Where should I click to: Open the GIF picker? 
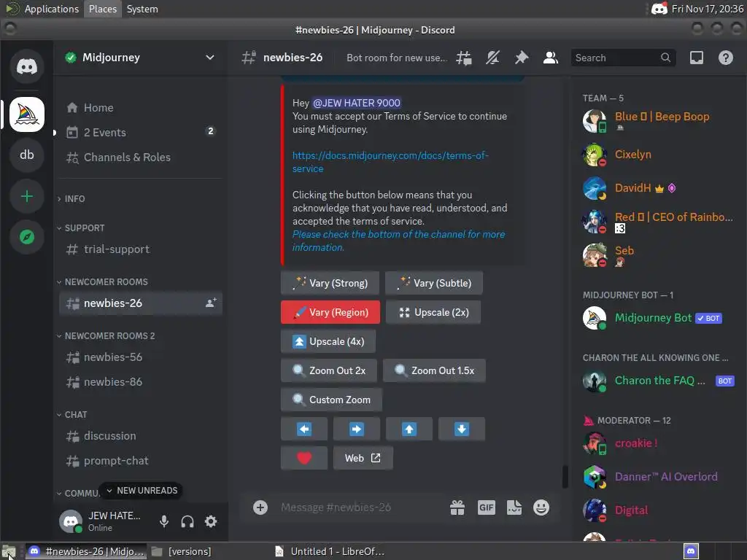point(486,507)
